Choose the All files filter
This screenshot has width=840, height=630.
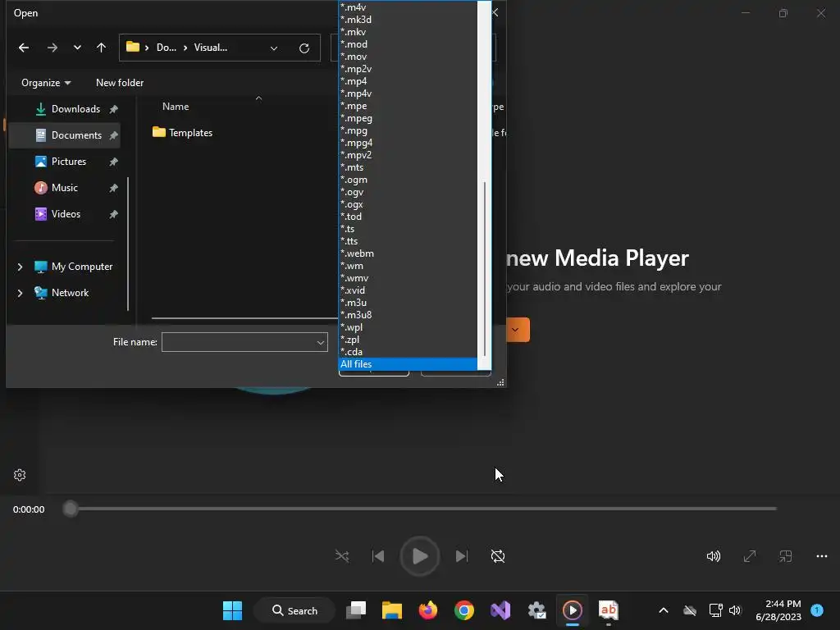point(408,364)
